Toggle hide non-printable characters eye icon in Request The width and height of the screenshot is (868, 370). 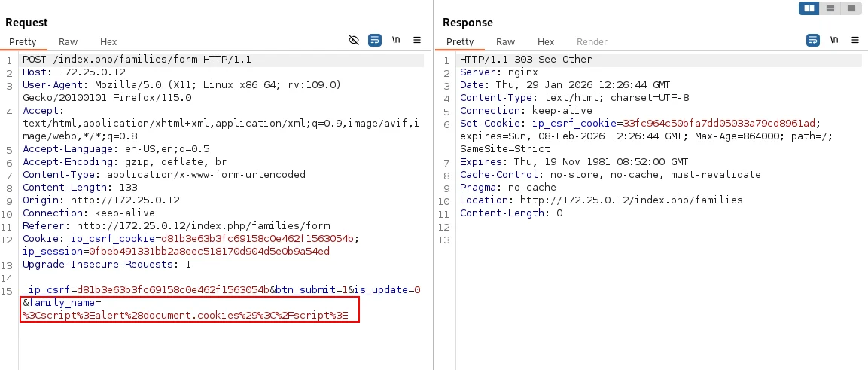(354, 41)
